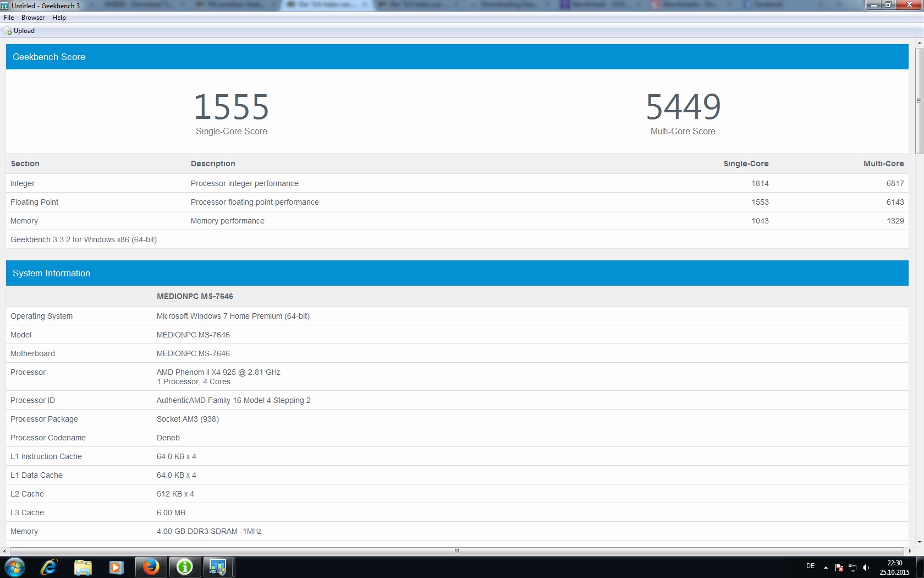Launch Internet Explorer from the taskbar

coord(49,567)
